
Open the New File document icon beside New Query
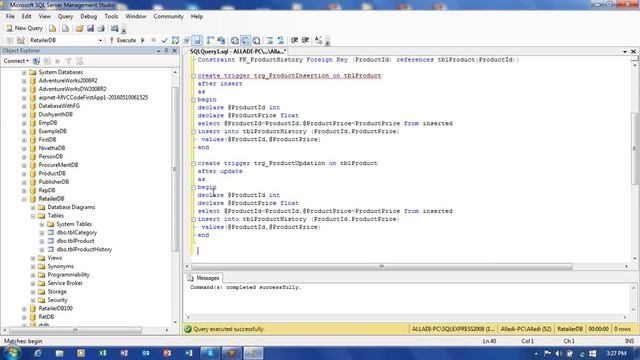(x=52, y=28)
